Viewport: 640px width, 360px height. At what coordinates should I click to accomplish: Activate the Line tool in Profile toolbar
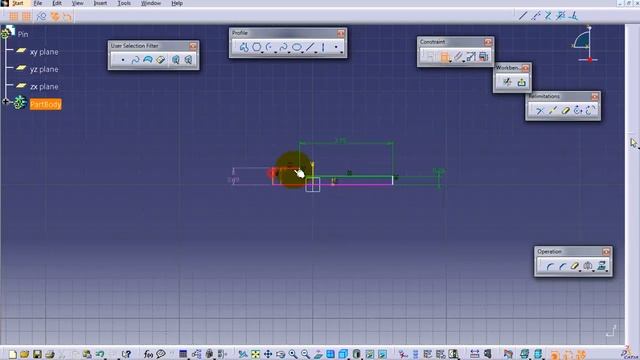click(310, 47)
